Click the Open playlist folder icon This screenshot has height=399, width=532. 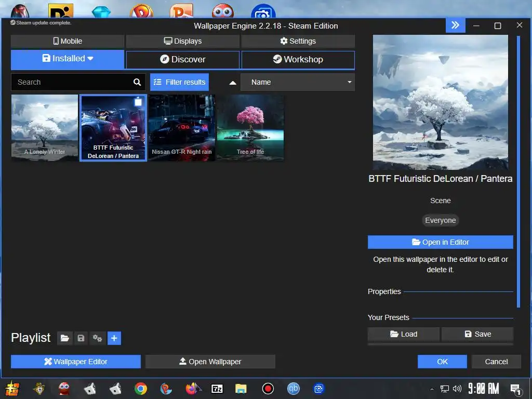pyautogui.click(x=65, y=338)
